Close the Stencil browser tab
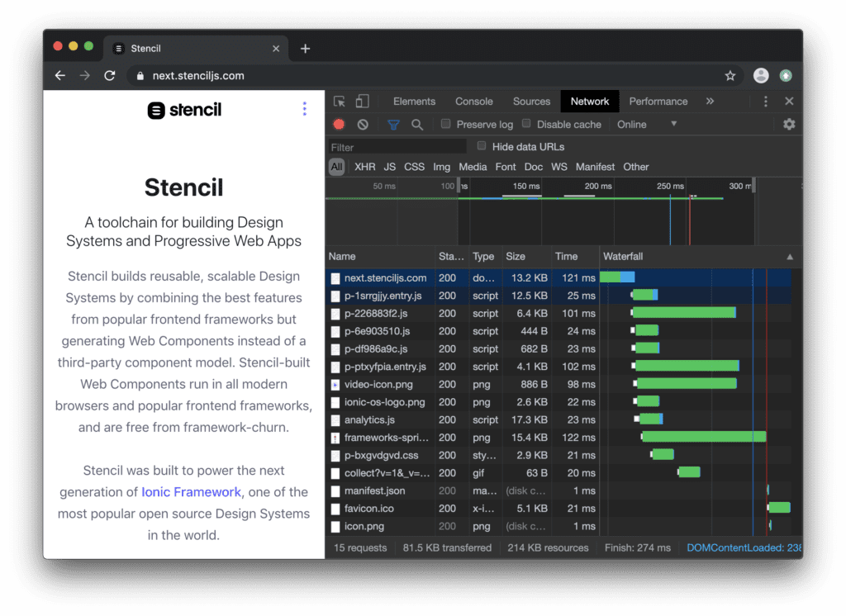 pyautogui.click(x=276, y=49)
